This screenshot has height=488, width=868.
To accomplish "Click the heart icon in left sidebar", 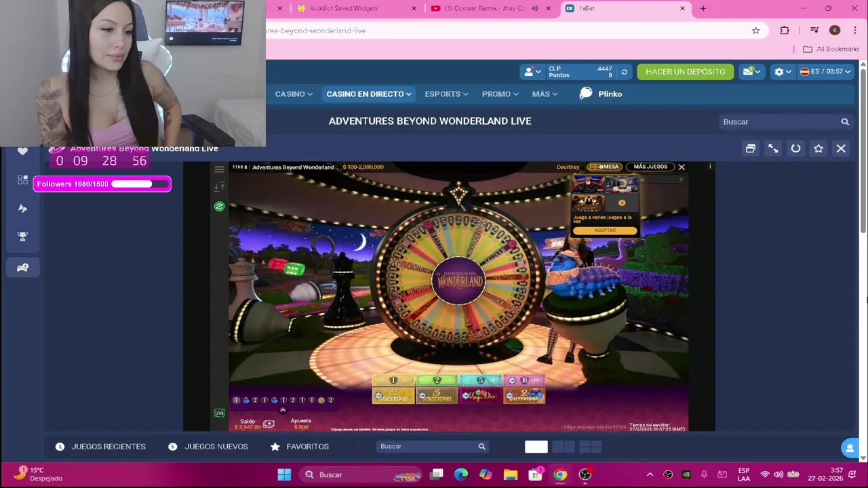I will pyautogui.click(x=22, y=151).
